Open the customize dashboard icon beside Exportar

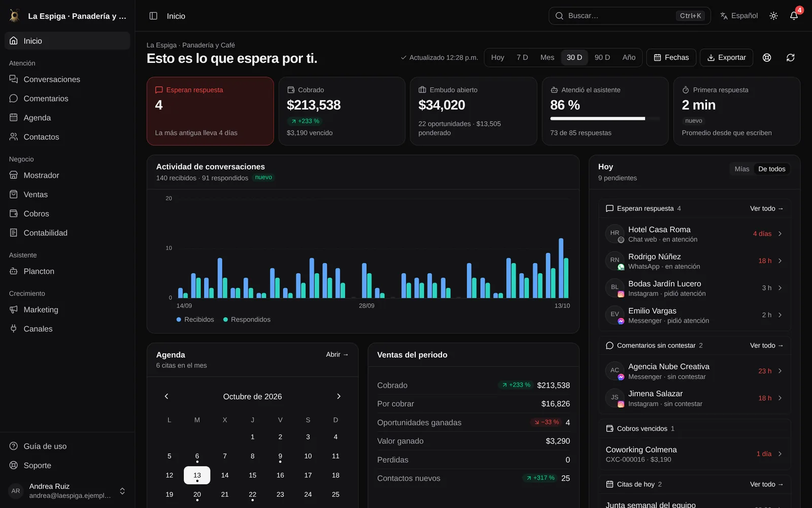pos(767,57)
